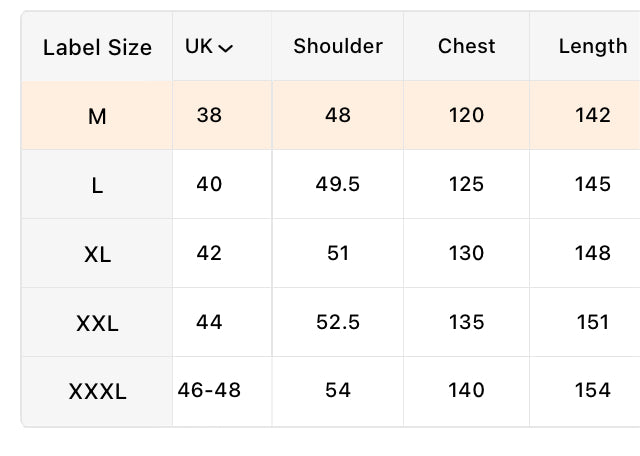Click chest value 130 cell
The height and width of the screenshot is (456, 640).
[466, 253]
